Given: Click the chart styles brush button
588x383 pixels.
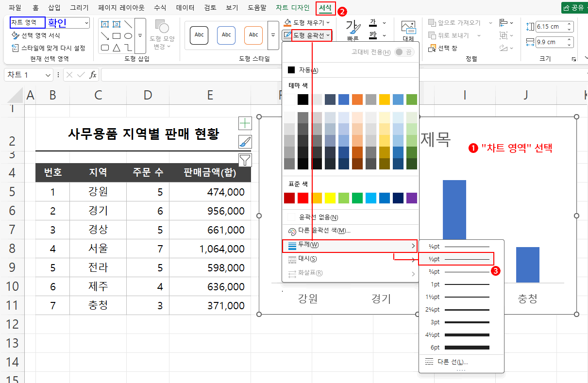Looking at the screenshot, I should pos(245,142).
